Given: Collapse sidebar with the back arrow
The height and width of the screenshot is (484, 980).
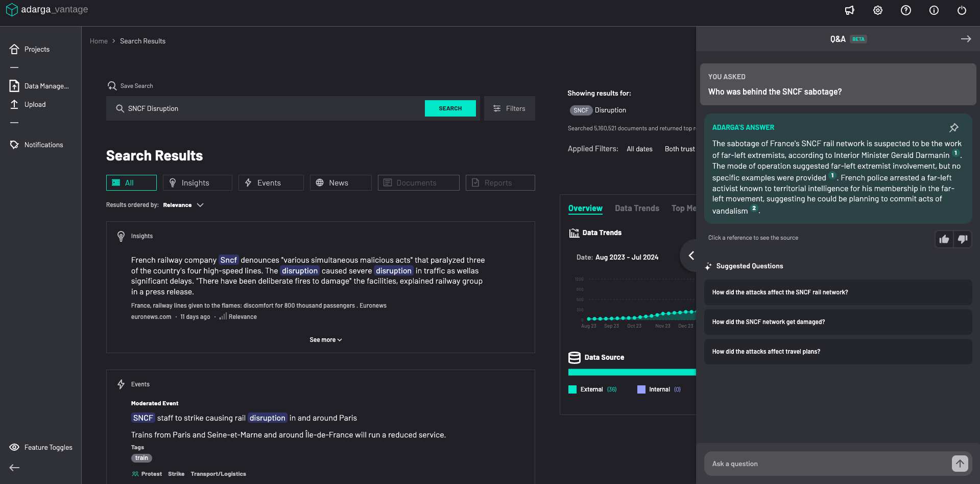Looking at the screenshot, I should click(14, 467).
